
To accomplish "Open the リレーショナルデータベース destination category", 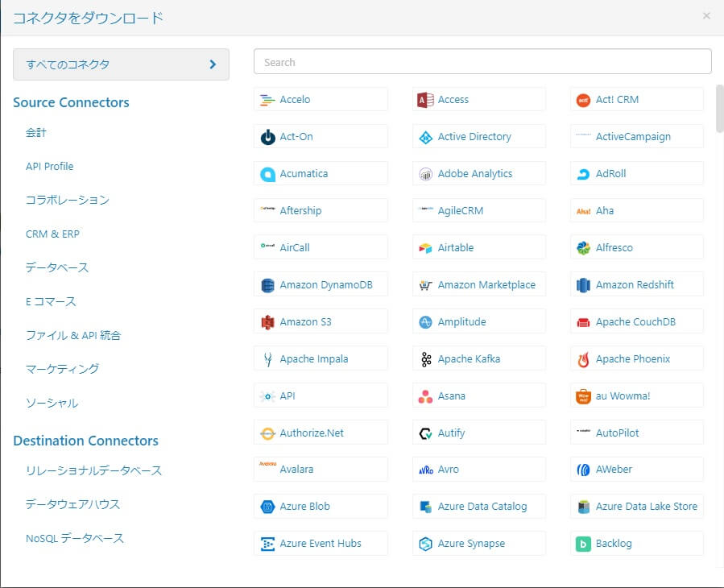I will pyautogui.click(x=93, y=470).
